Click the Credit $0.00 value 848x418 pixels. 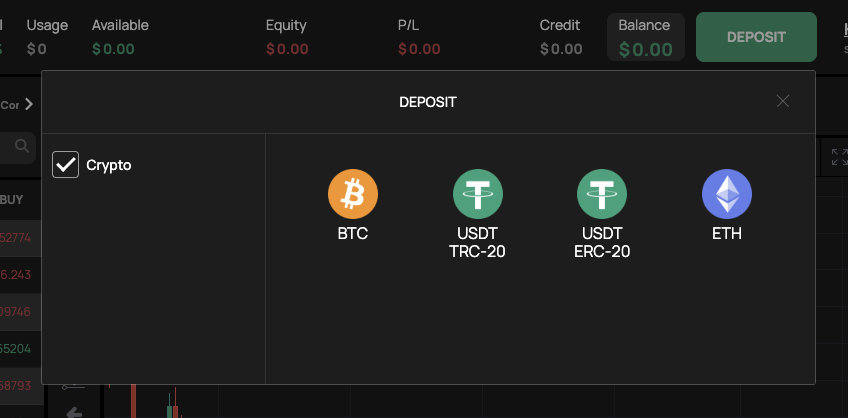[560, 48]
